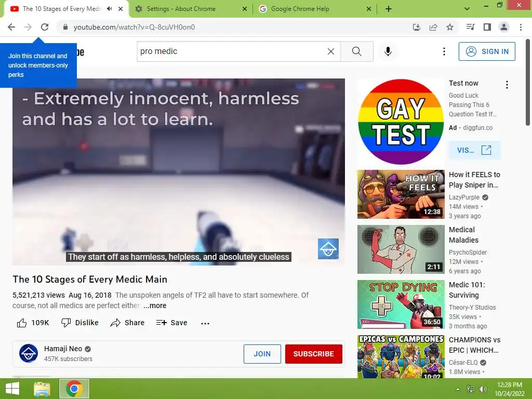Click the VIS... ad visit button
This screenshot has width=532, height=399.
click(474, 150)
